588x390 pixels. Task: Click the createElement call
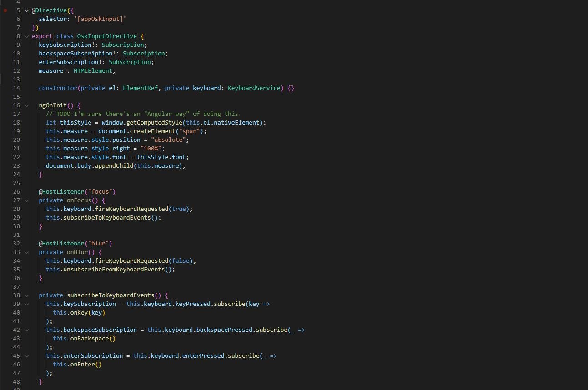[x=152, y=131]
